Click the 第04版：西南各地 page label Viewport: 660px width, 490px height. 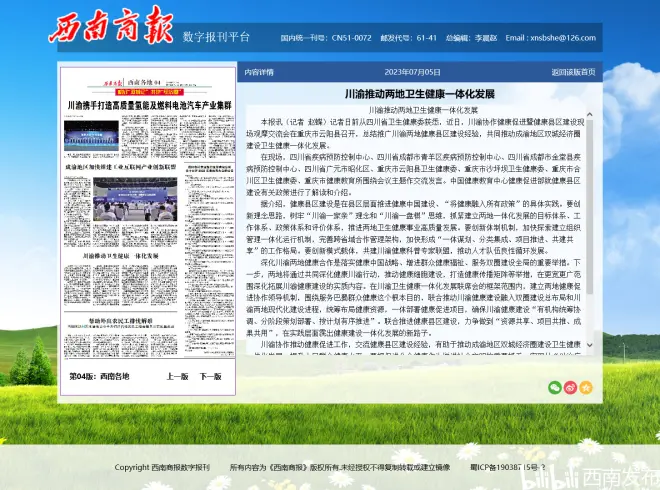click(100, 404)
